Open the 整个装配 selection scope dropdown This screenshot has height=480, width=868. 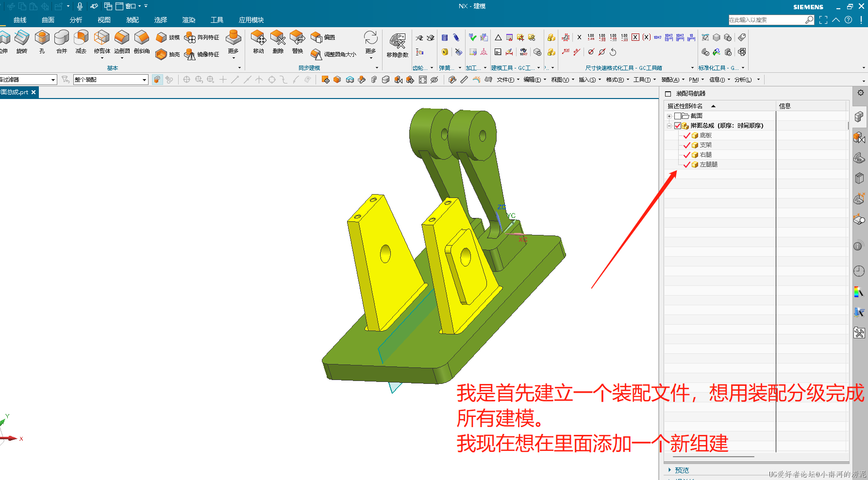tap(111, 80)
